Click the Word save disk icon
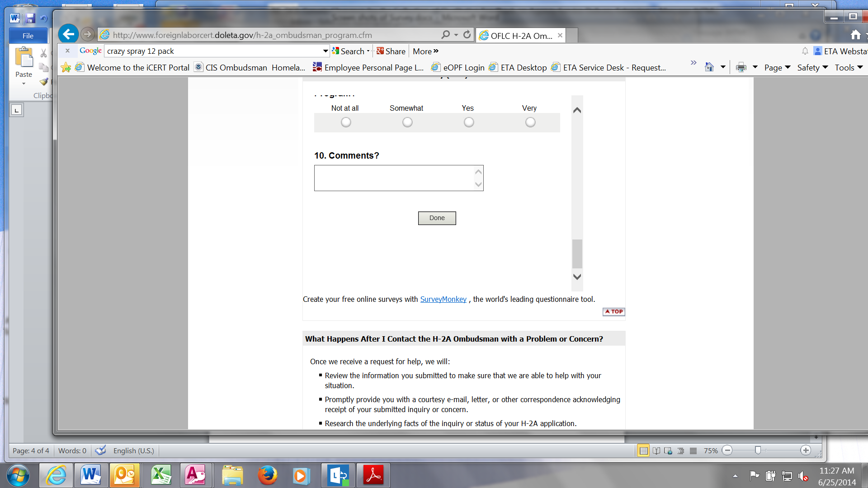This screenshot has height=488, width=868. click(x=30, y=18)
